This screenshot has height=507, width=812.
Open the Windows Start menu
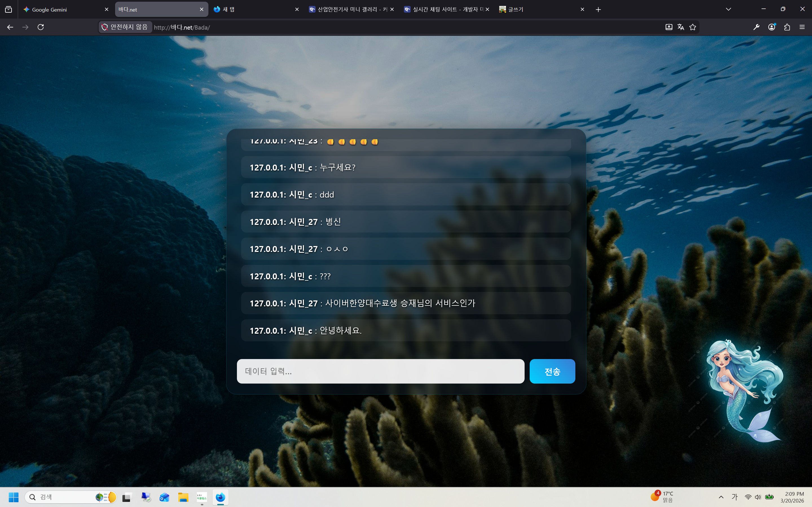pos(14,497)
